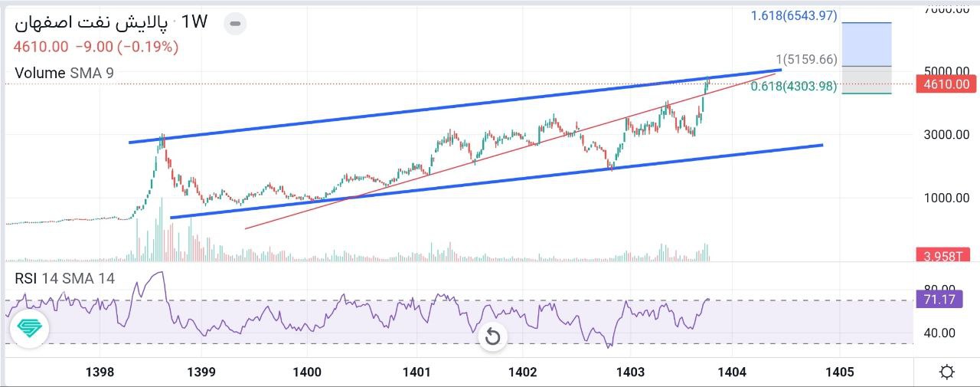Collapse the legend with the minus button
Viewport: 980px width, 387px height.
click(x=235, y=24)
